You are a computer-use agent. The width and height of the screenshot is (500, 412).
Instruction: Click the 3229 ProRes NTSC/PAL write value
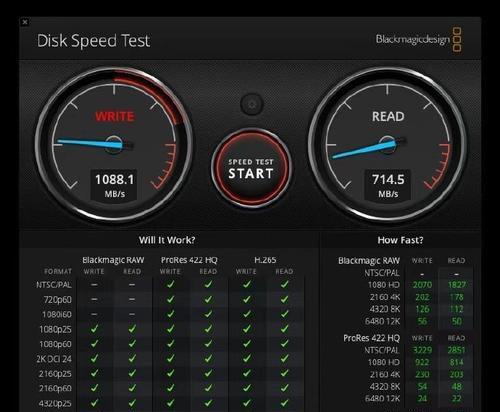(x=422, y=350)
